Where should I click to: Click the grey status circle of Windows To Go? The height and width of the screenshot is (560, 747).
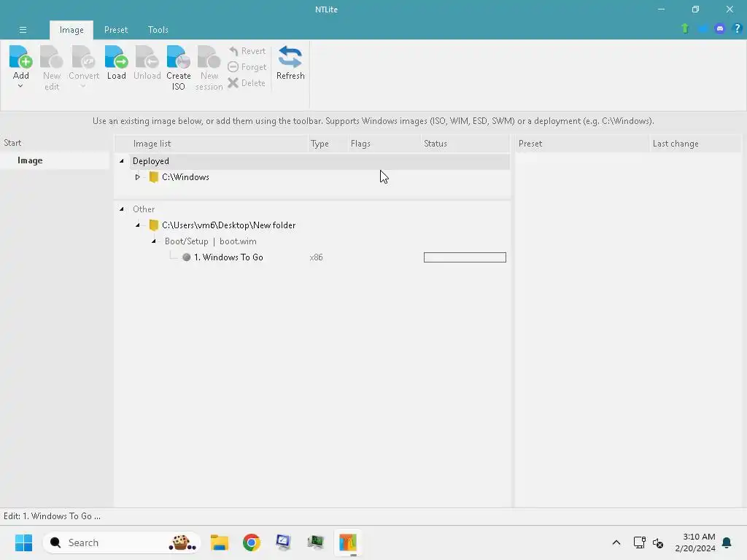click(x=186, y=257)
